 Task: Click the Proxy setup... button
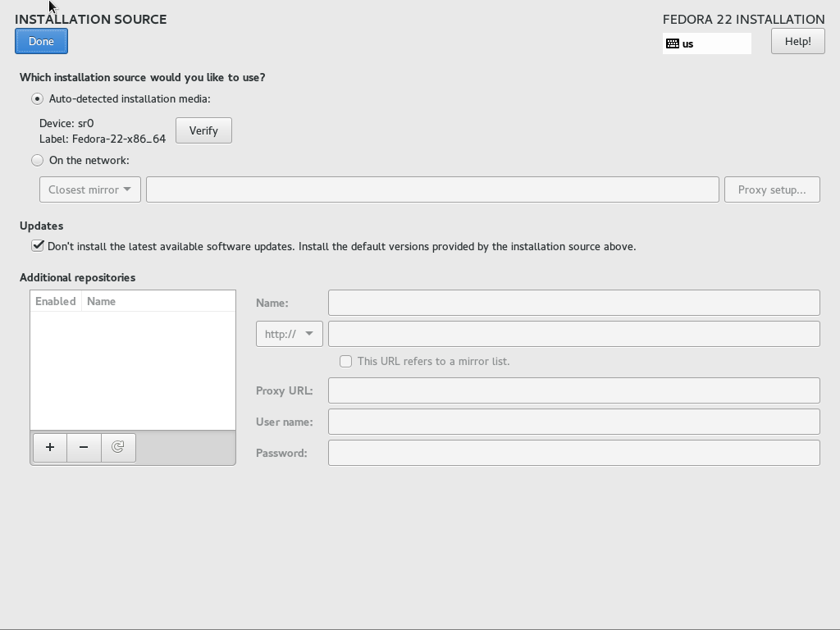point(772,189)
